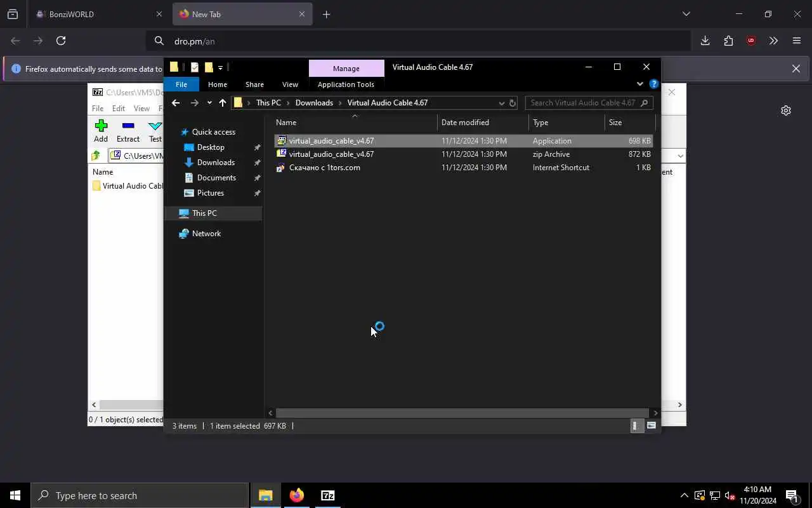Switch to the View ribbon tab in Explorer
This screenshot has width=812, height=508.
click(x=290, y=84)
